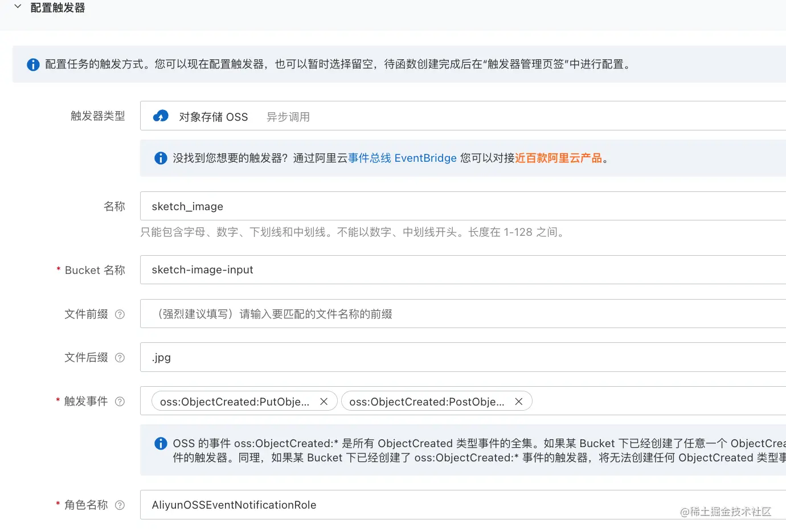
Task: Click the help icon beside 文件后缀
Action: pos(120,358)
